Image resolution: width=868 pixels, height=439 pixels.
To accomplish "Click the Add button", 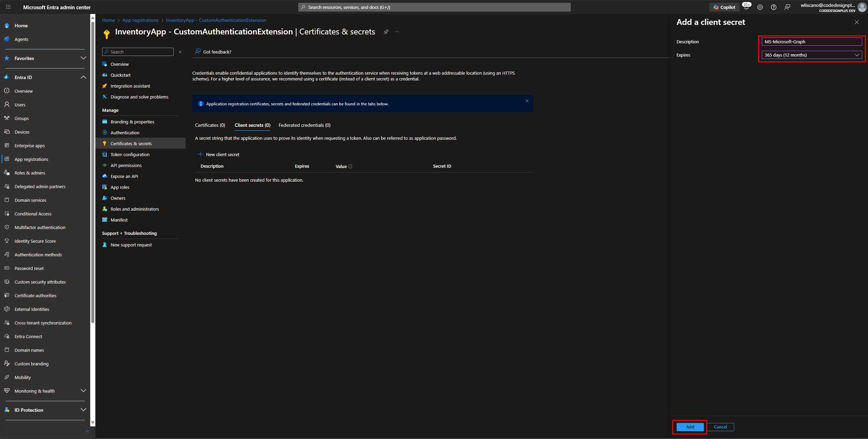I will [x=690, y=427].
